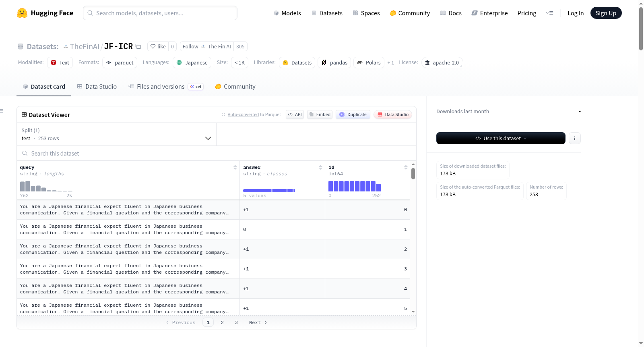The width and height of the screenshot is (644, 347).
Task: Open TheFinAI organization link
Action: [85, 46]
